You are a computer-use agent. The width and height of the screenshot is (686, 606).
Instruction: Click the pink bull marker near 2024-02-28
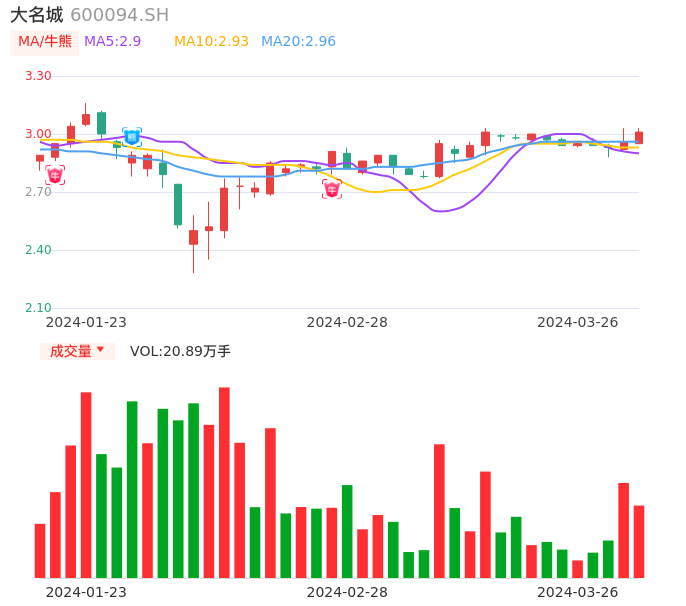(x=331, y=189)
